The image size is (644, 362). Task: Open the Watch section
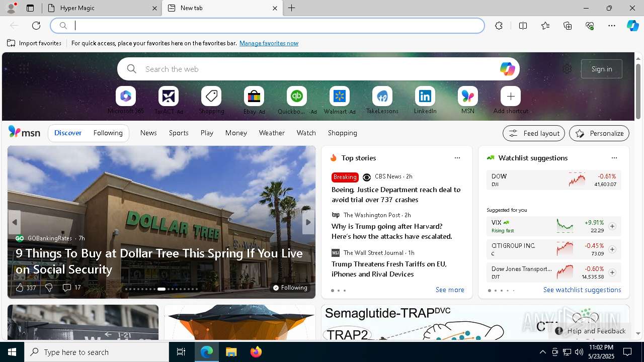[306, 133]
